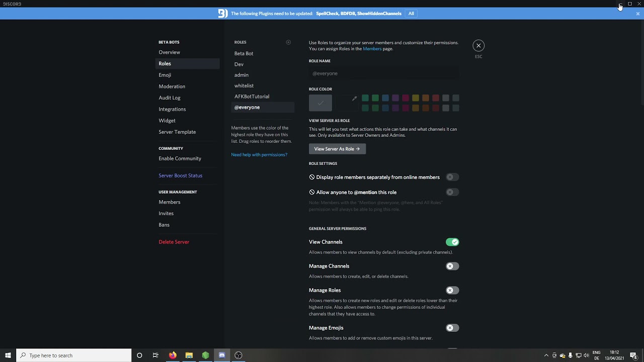
Task: Select the admin role
Action: [x=263, y=75]
